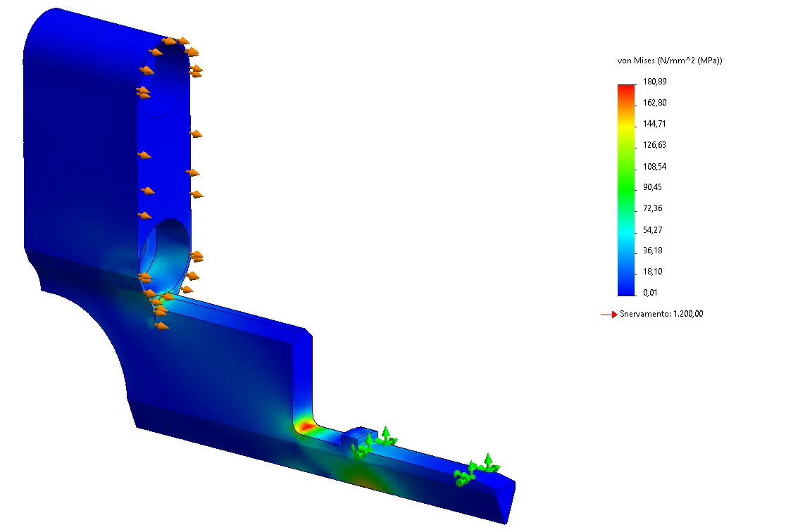
Task: Click the green-yellow stress zone on the bottom cut face
Action: click(x=363, y=480)
